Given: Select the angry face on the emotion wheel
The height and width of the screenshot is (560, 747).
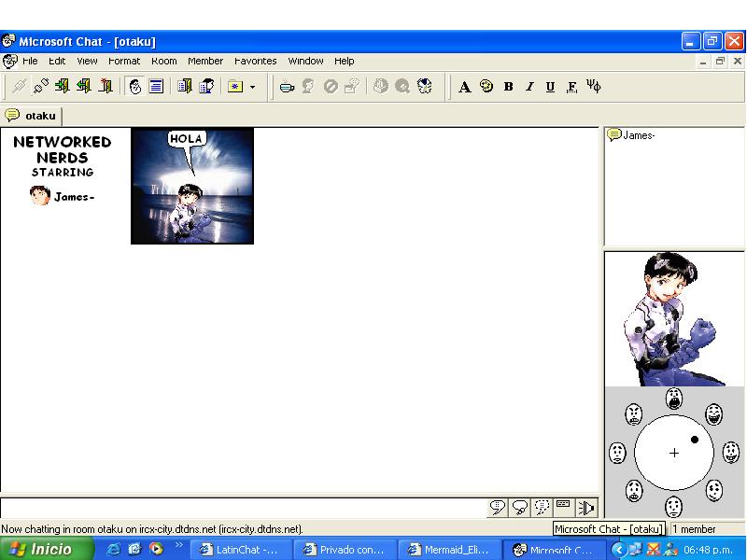Looking at the screenshot, I should (x=634, y=414).
